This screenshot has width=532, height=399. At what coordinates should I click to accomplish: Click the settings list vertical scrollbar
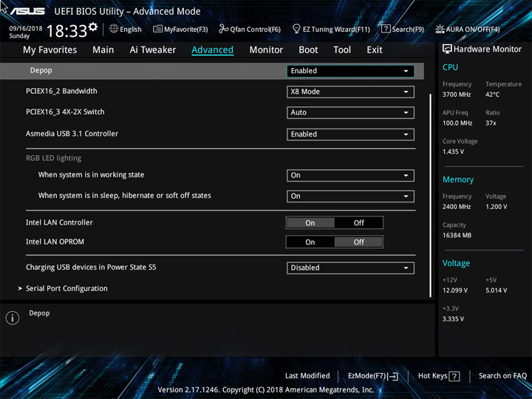[431, 195]
